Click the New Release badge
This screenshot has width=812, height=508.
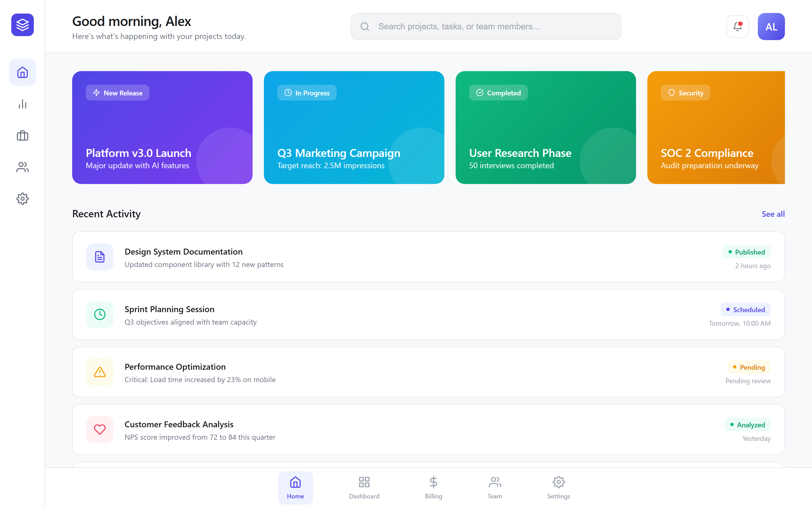(x=118, y=93)
